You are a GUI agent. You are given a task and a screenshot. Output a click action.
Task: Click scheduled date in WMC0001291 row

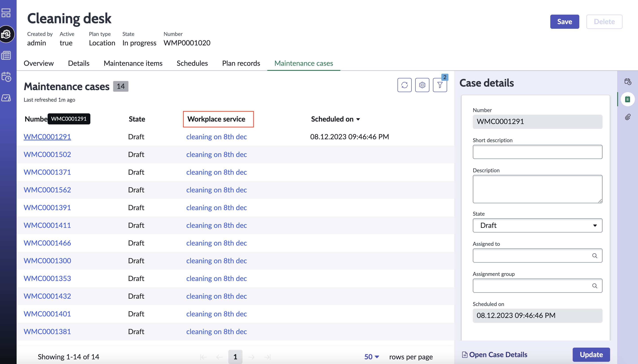[349, 137]
